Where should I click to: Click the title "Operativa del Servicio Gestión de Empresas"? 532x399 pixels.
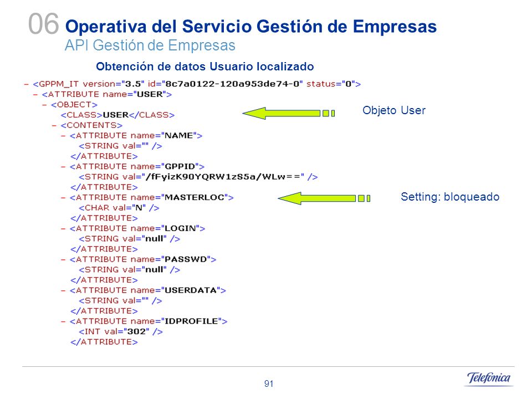250,27
